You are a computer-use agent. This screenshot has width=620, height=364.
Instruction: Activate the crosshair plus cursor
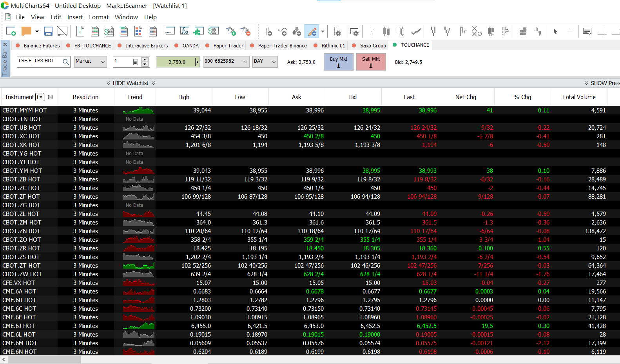point(570,31)
